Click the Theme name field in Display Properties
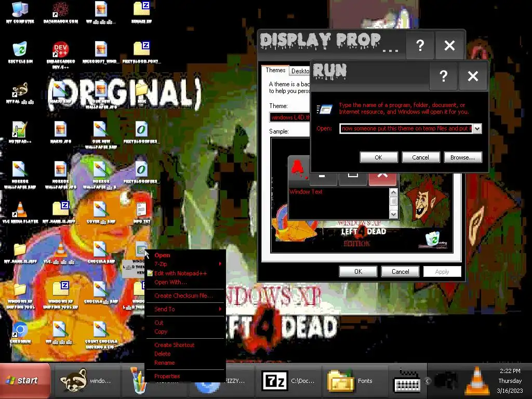Viewport: 532px width, 399px height. (x=290, y=117)
